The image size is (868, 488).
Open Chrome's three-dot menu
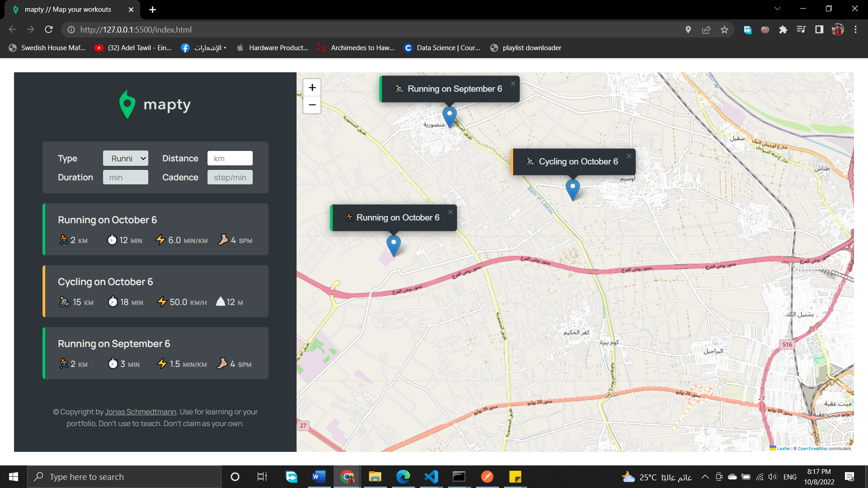tap(855, 29)
